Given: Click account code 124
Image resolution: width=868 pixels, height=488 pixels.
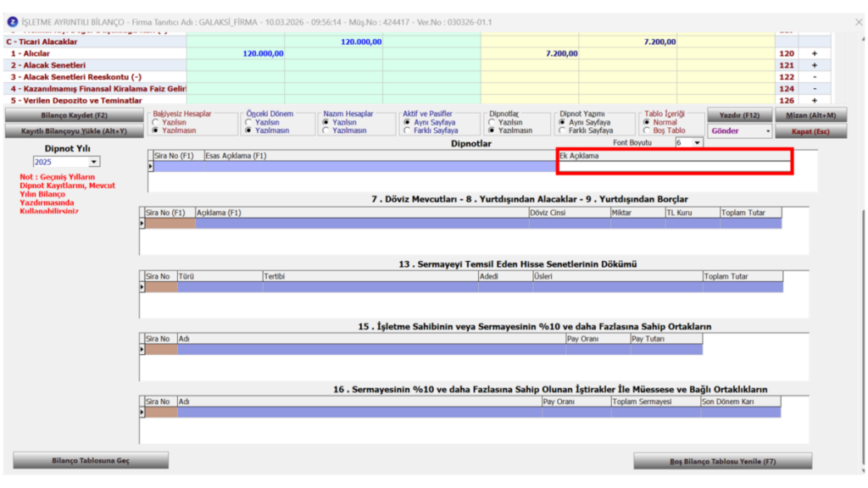Looking at the screenshot, I should 787,88.
